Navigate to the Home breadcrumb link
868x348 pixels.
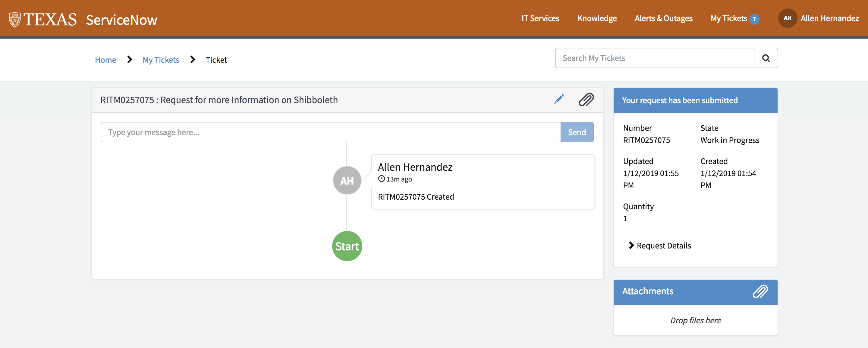coord(105,60)
